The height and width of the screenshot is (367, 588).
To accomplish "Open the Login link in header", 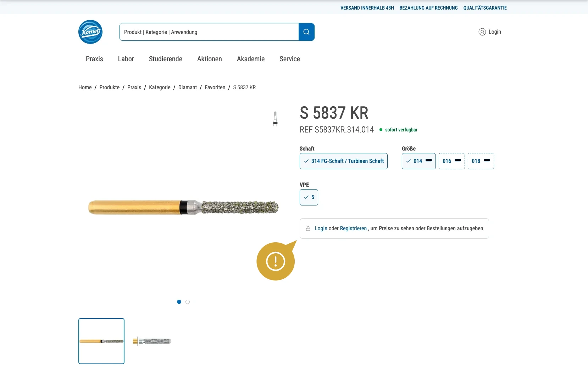I will pyautogui.click(x=495, y=32).
